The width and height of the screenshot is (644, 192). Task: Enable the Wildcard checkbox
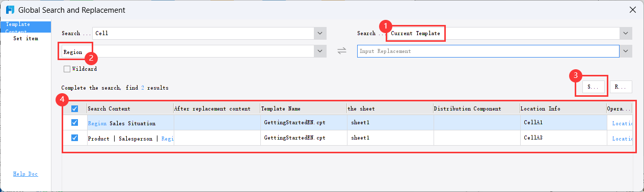tap(67, 69)
